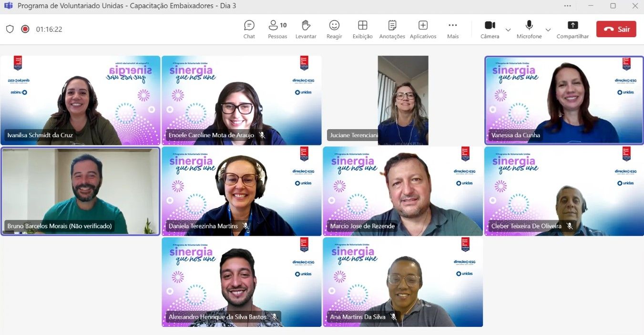The height and width of the screenshot is (335, 644).
Task: Select Enoele Caroline Mota de Araujo's video
Action: (x=242, y=101)
